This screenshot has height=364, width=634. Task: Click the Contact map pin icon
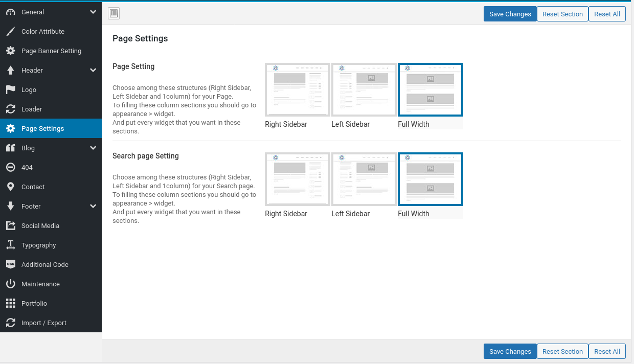(x=10, y=187)
